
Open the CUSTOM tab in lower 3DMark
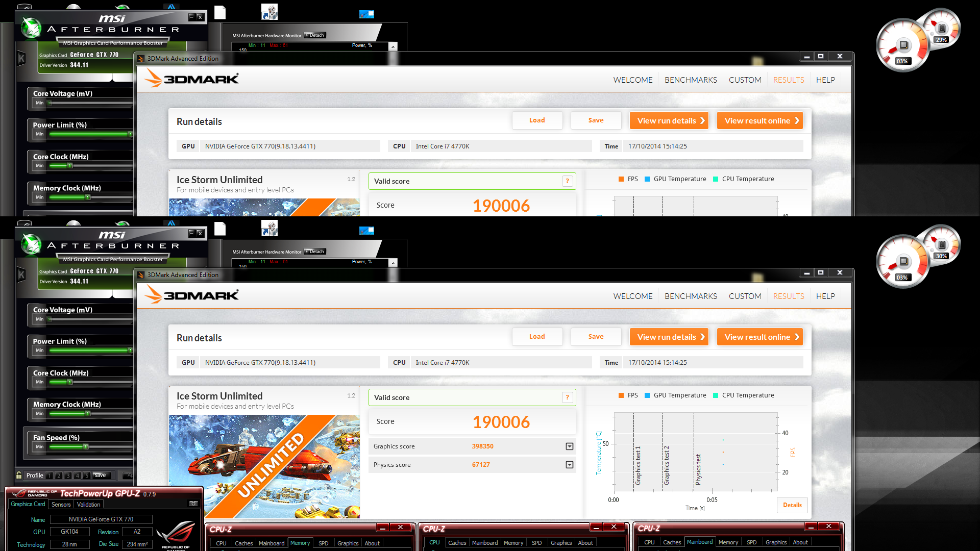745,296
